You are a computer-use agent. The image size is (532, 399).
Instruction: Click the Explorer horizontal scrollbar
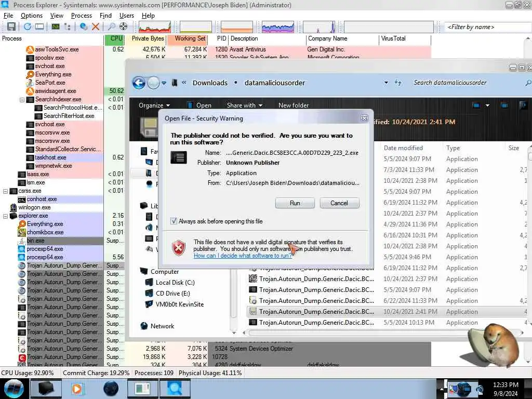click(383, 333)
